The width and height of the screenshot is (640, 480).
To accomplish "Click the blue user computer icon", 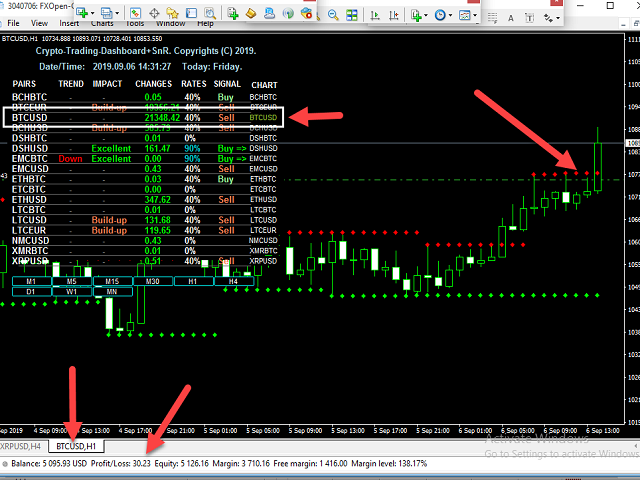I will [269, 13].
